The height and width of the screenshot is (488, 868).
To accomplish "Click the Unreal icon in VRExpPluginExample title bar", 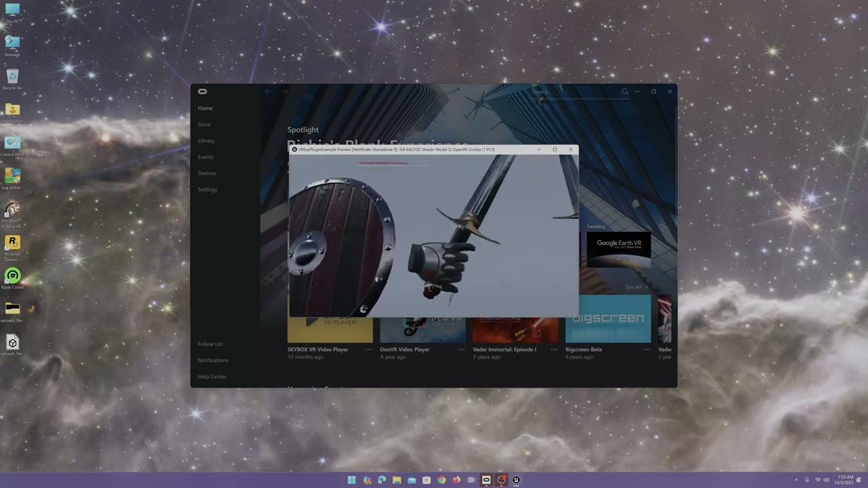I will point(294,150).
